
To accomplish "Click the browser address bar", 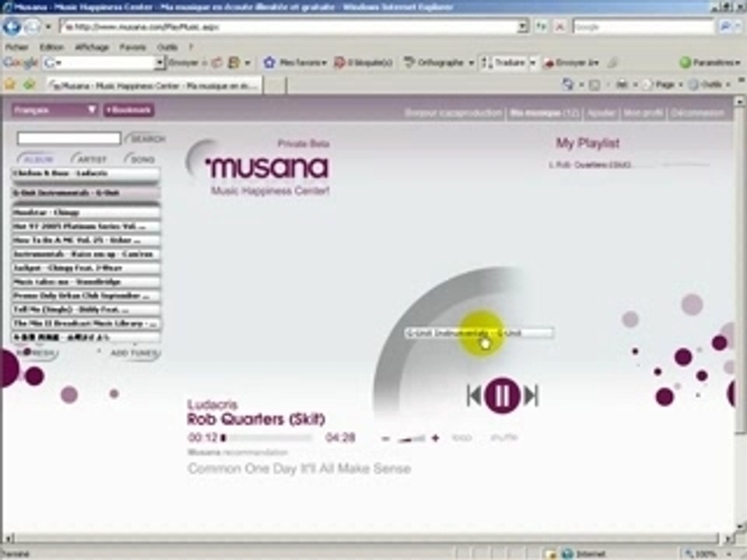I will point(289,27).
